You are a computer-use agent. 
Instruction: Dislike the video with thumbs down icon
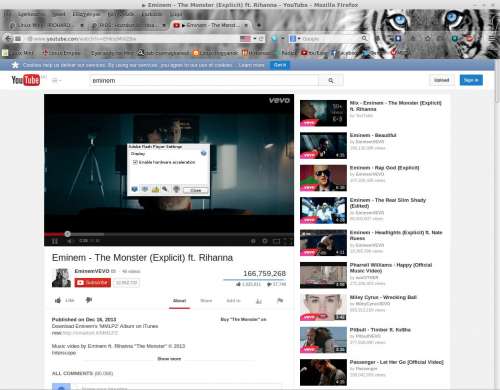[89, 300]
